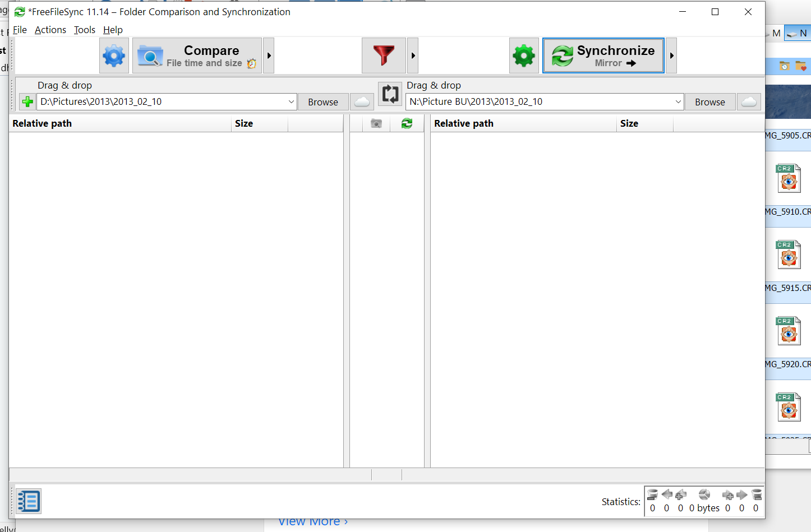This screenshot has height=532, width=811.
Task: Open cloud access for the left folder
Action: click(362, 102)
